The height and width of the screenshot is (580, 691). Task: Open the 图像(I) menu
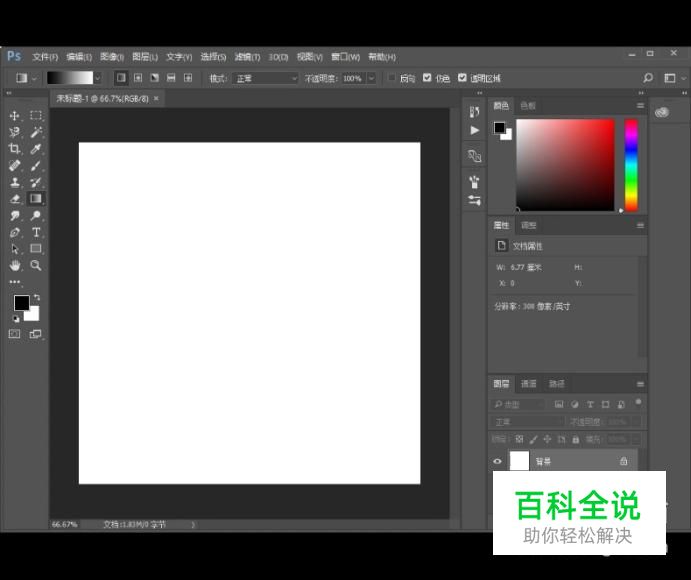point(112,57)
